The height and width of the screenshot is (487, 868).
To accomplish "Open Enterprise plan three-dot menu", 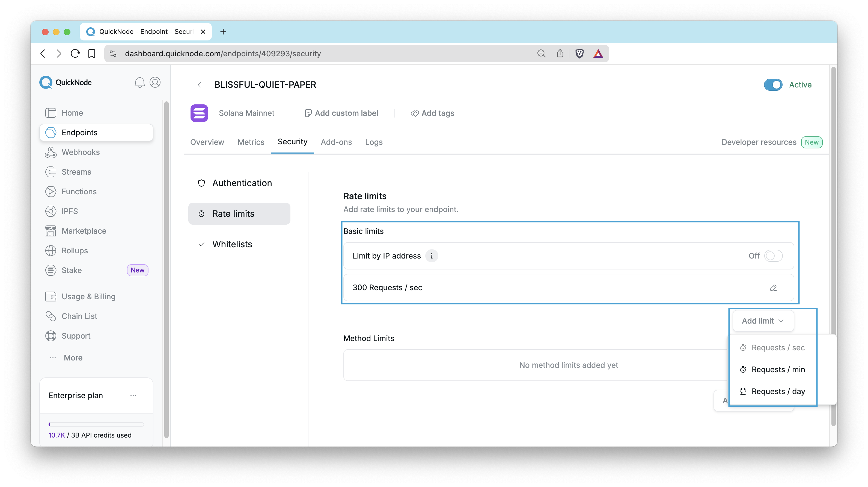I will [133, 395].
